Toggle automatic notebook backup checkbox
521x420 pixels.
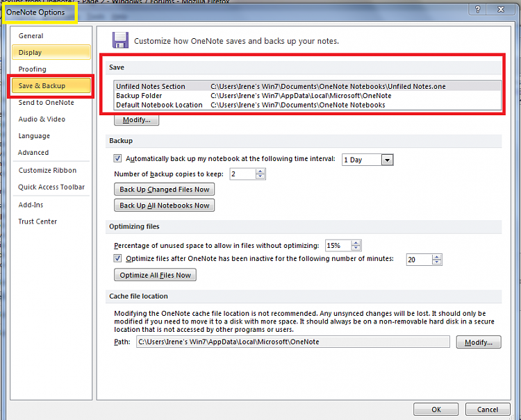pos(117,158)
